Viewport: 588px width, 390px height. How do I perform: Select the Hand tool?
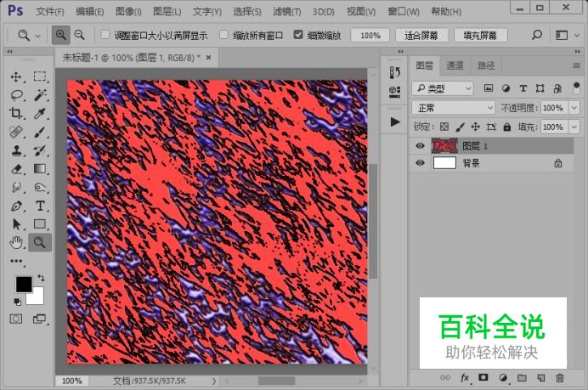16,243
